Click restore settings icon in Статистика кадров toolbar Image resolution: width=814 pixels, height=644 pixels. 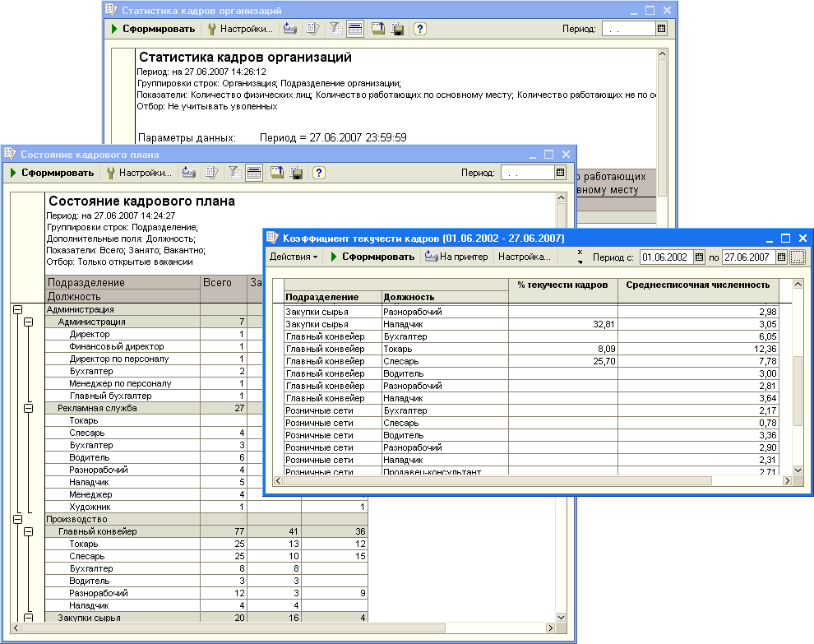pyautogui.click(x=378, y=29)
